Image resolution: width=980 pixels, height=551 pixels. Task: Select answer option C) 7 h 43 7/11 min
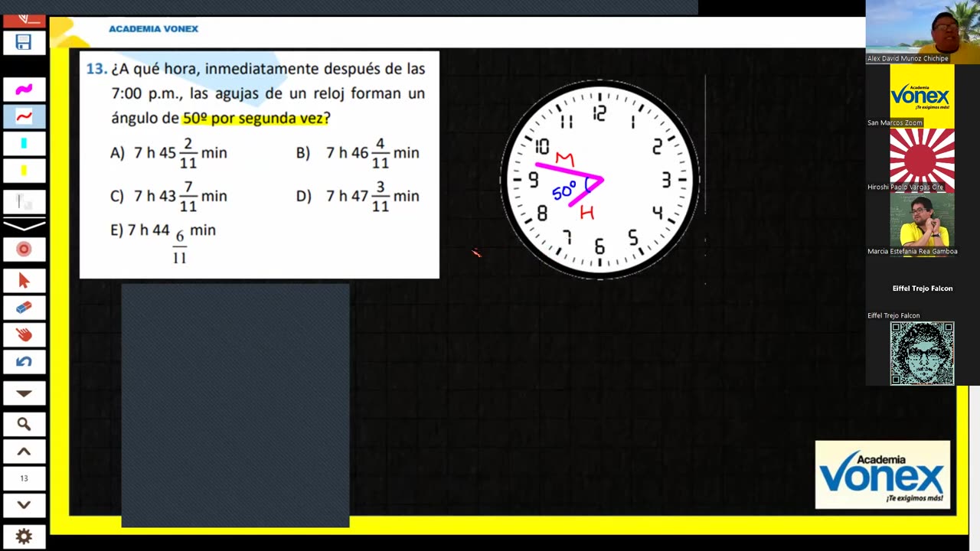[x=168, y=196]
